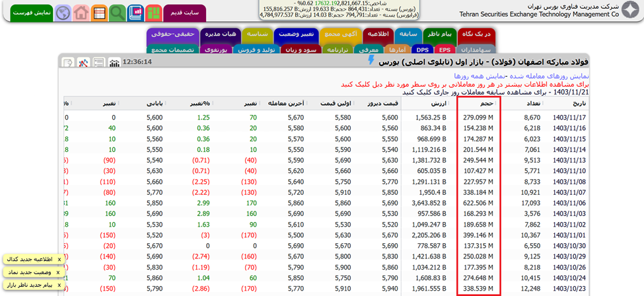Viewport: 644px width, 296px height.
Task: Open the green magnifier search icon
Action: [117, 13]
